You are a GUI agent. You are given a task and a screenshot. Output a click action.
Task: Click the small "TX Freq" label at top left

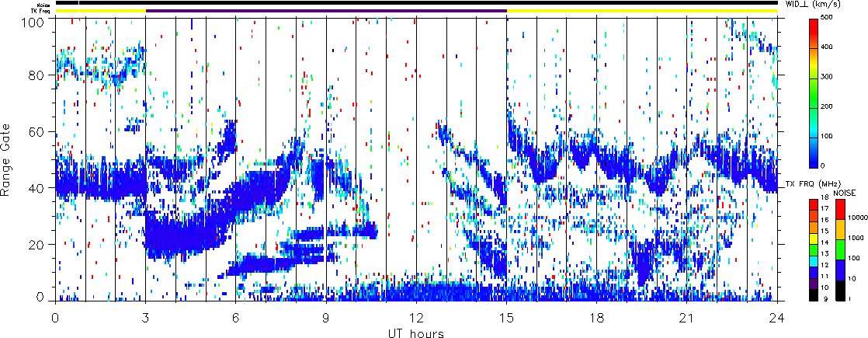pyautogui.click(x=41, y=11)
